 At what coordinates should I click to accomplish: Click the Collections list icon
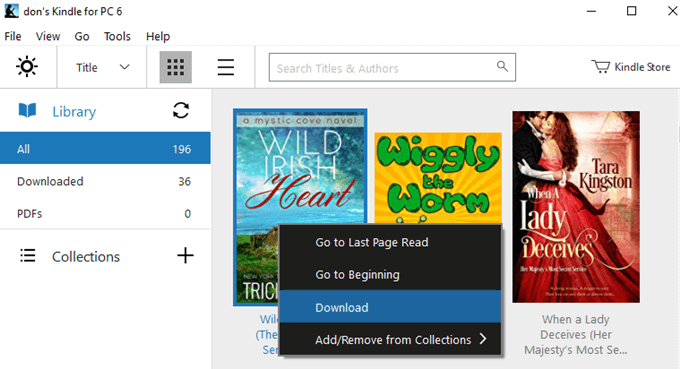28,255
